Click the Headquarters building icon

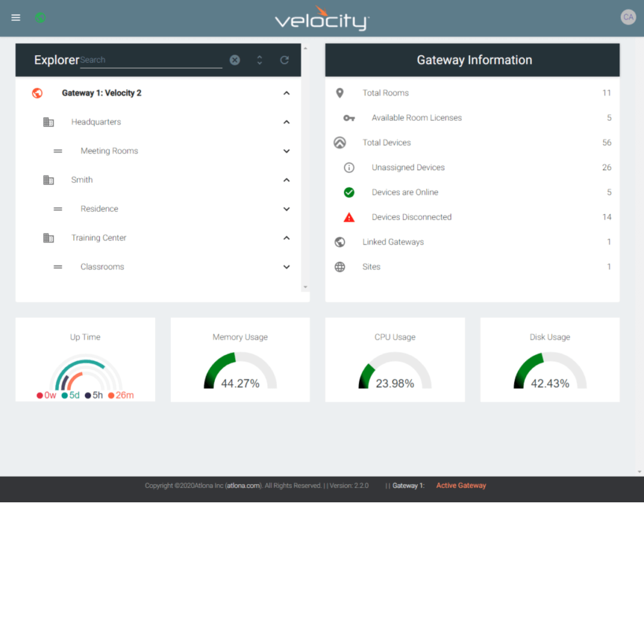48,122
